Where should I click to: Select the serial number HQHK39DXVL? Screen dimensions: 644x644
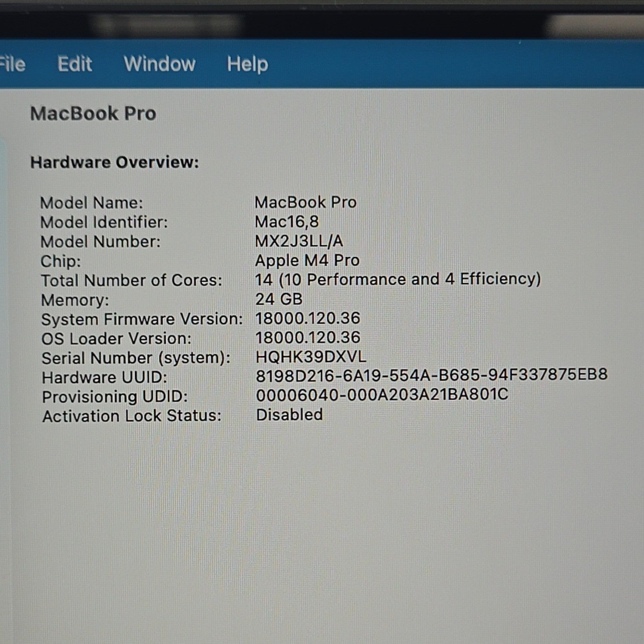pos(311,357)
